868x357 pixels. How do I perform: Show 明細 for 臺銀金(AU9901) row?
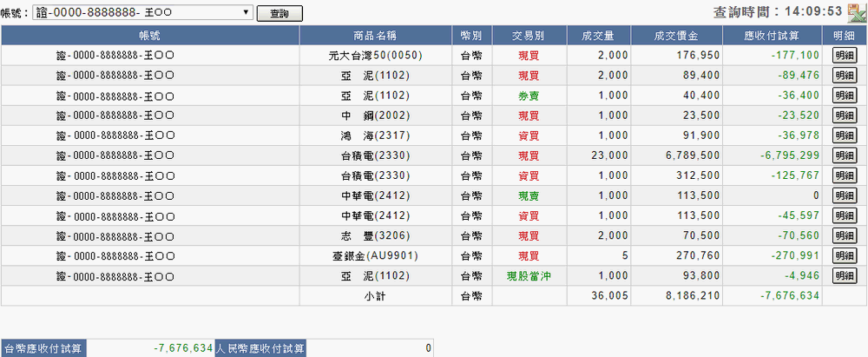coord(845,255)
